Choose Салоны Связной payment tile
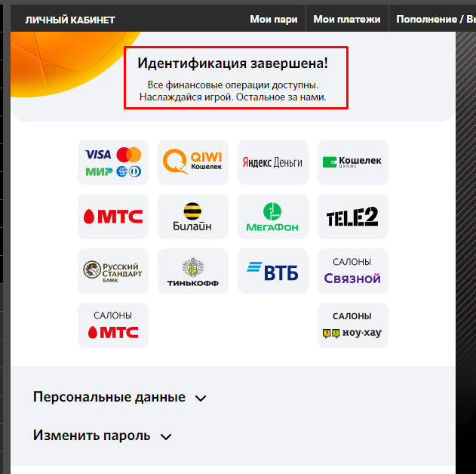476x474 pixels. [353, 271]
